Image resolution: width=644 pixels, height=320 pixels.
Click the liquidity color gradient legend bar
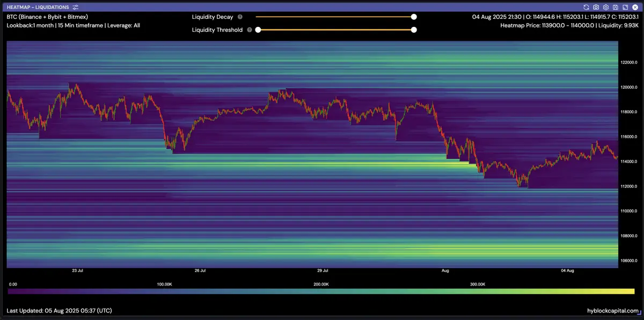click(321, 291)
